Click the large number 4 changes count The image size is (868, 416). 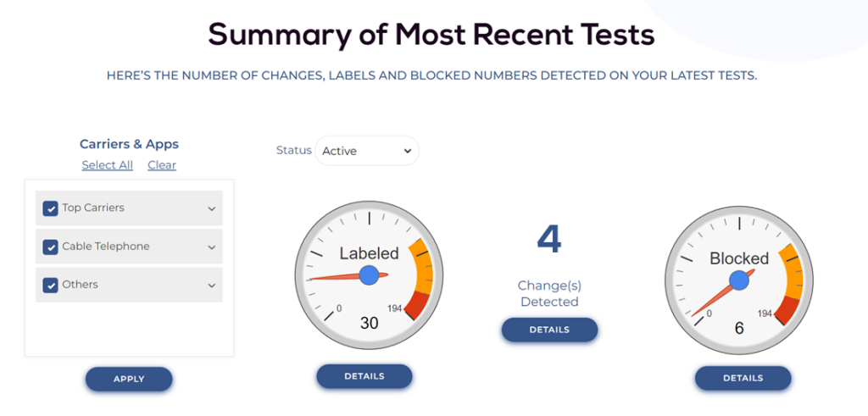click(549, 240)
